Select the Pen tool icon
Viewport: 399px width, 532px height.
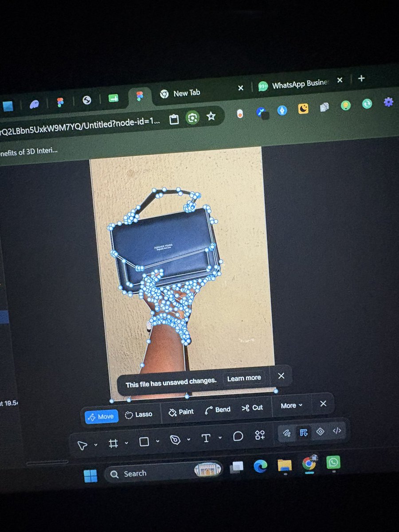[x=176, y=440]
